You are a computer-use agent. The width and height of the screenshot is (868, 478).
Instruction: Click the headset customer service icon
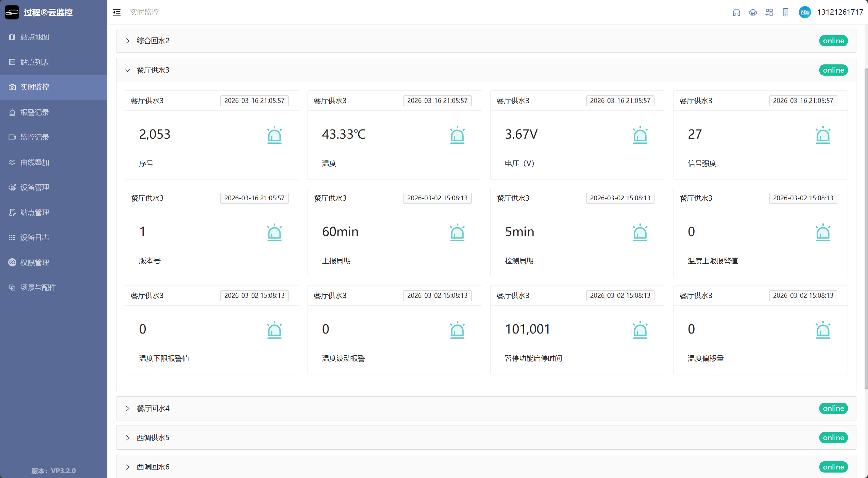736,12
